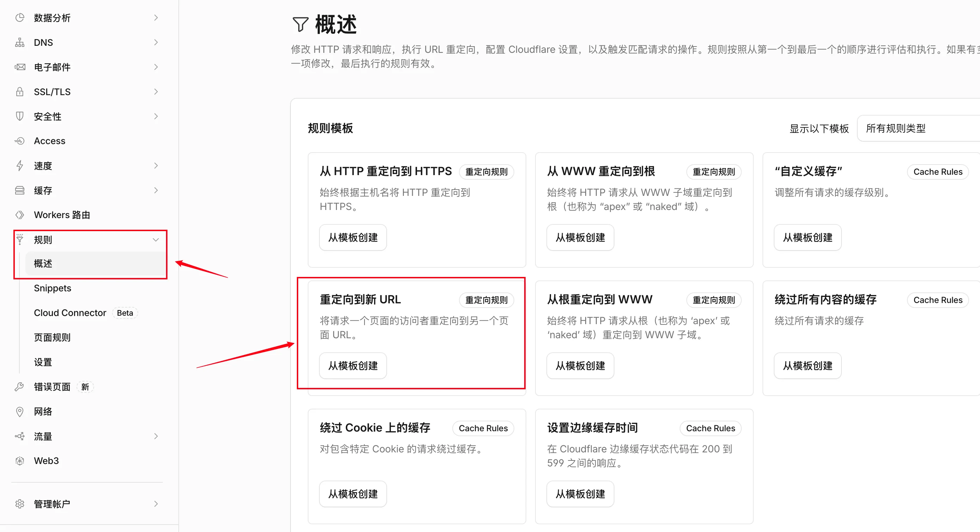
Task: Click the SSL/TLS lock icon
Action: pyautogui.click(x=20, y=92)
